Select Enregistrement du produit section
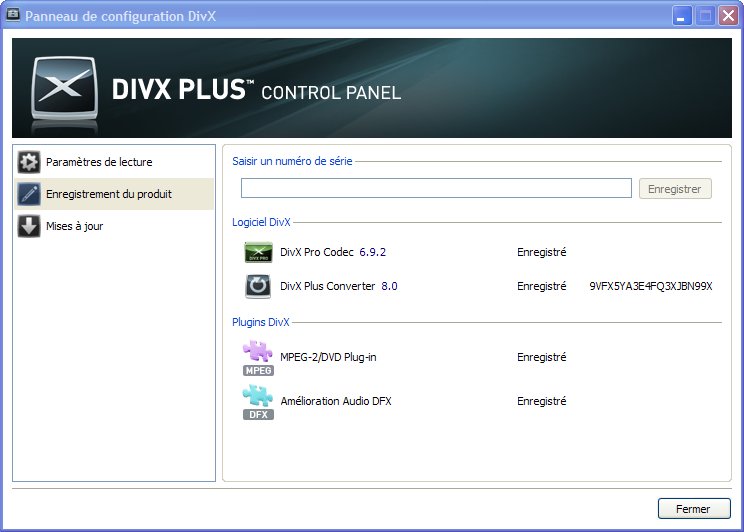 click(x=114, y=194)
